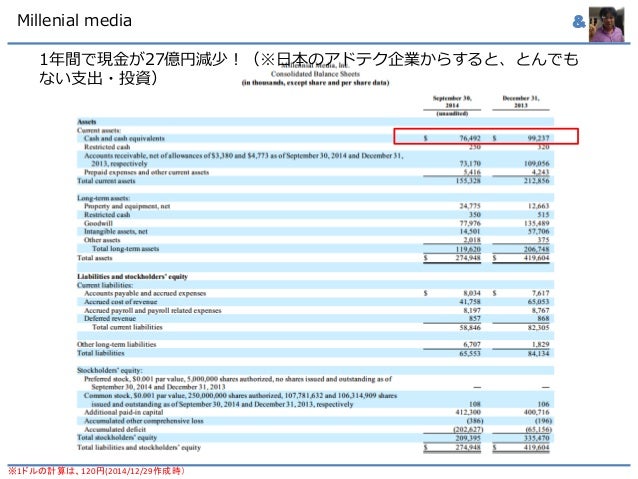Screen dimensions: 638x479
Task: Click "Accrued payroll and payroll related expenses"
Action: click(x=153, y=311)
